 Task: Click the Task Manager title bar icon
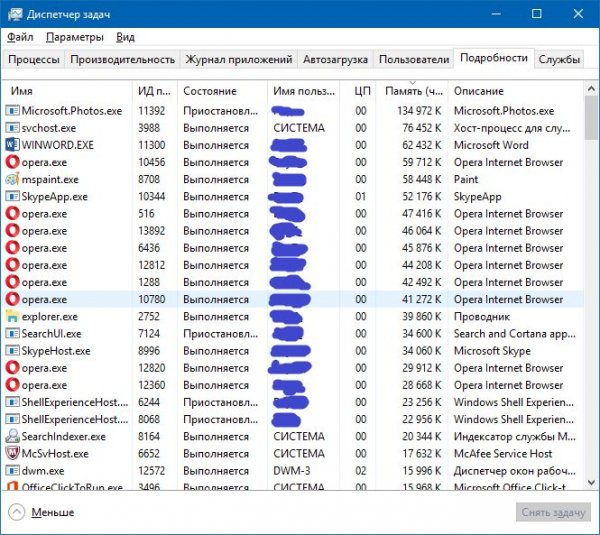click(x=15, y=14)
